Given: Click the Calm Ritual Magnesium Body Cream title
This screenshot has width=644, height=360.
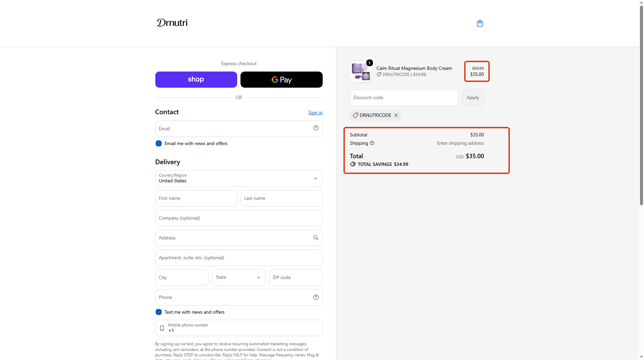Looking at the screenshot, I should [x=414, y=68].
